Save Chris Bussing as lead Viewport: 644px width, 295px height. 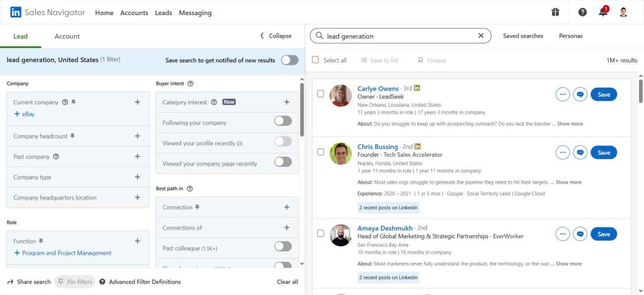[604, 152]
